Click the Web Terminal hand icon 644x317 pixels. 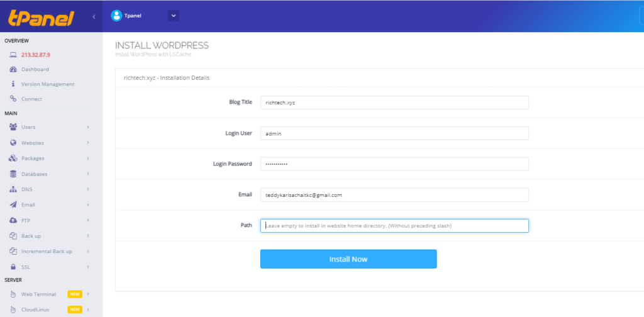click(x=13, y=294)
